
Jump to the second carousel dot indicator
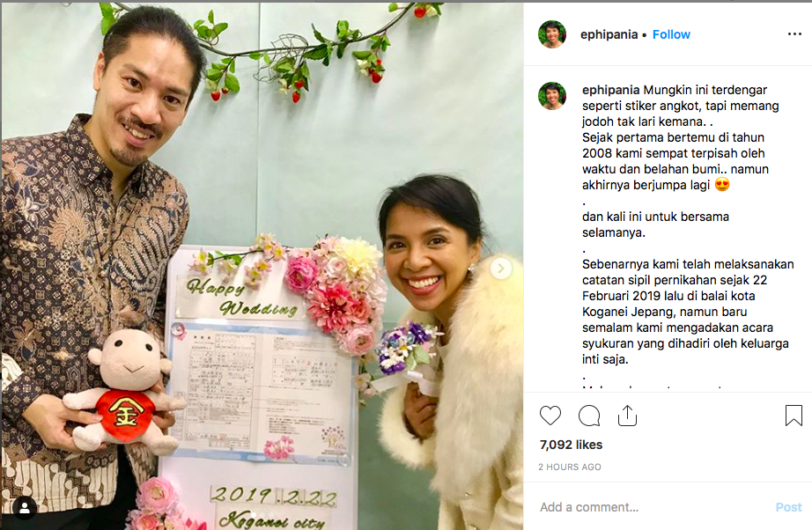(262, 515)
